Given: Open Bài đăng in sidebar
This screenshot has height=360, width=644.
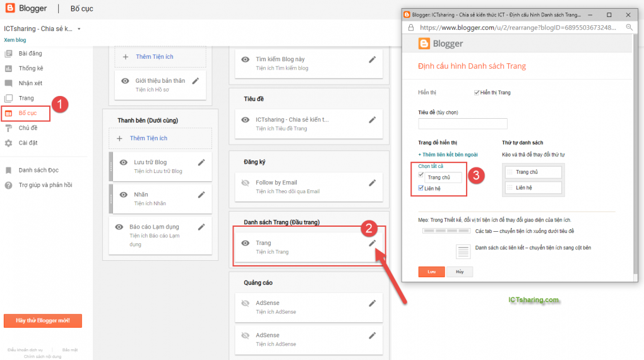Looking at the screenshot, I should click(30, 54).
